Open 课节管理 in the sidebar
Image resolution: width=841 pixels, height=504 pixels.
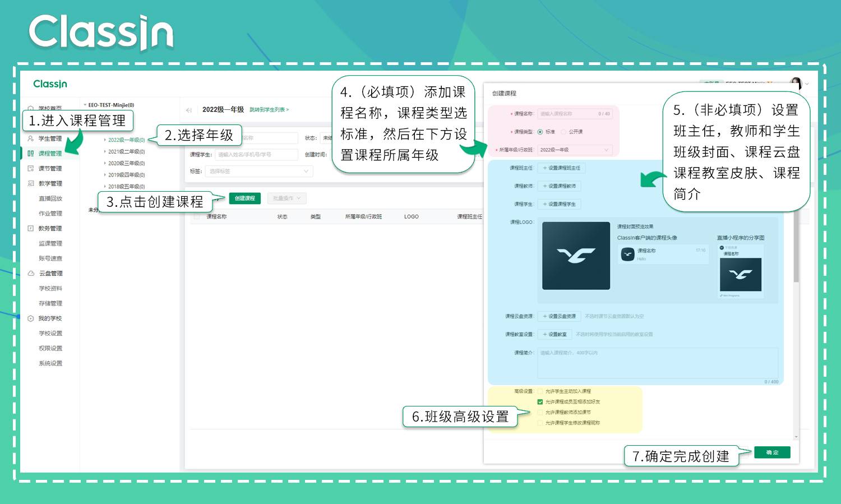(x=50, y=168)
